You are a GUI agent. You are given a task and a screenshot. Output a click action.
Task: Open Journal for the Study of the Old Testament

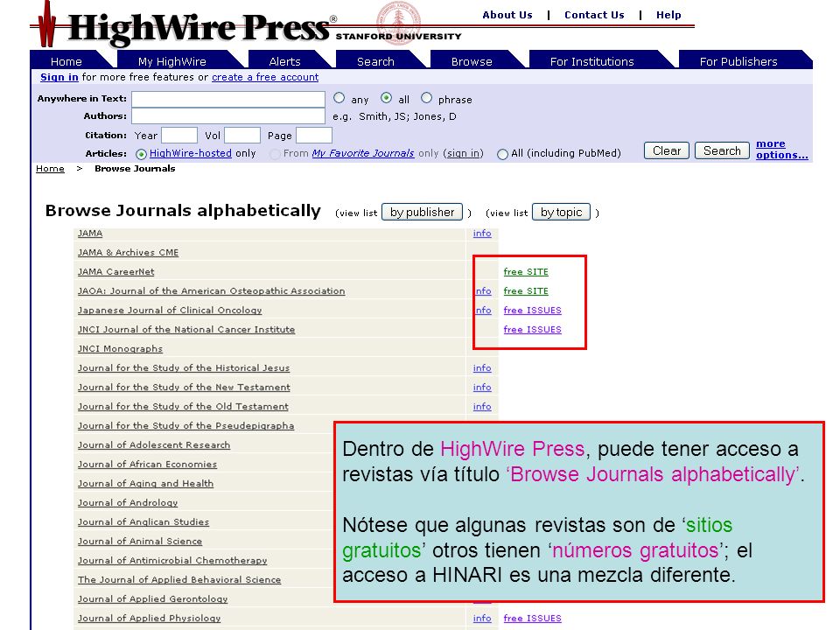point(183,407)
